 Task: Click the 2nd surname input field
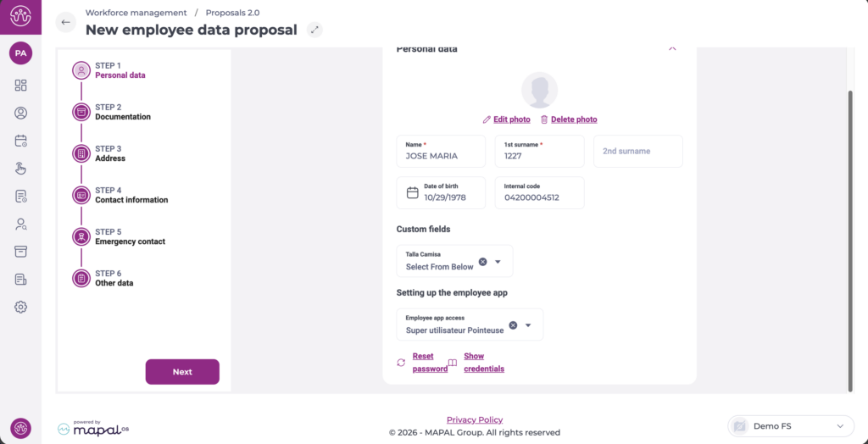(637, 151)
